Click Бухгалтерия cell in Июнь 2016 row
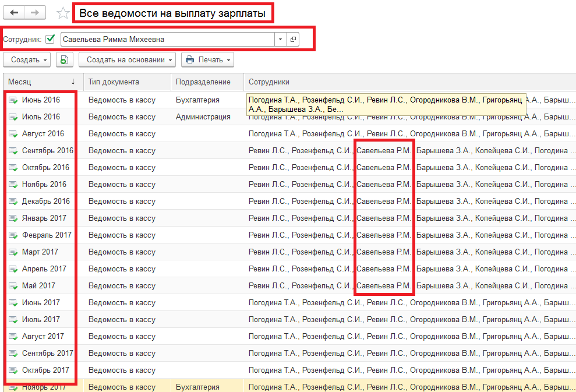 (207, 100)
